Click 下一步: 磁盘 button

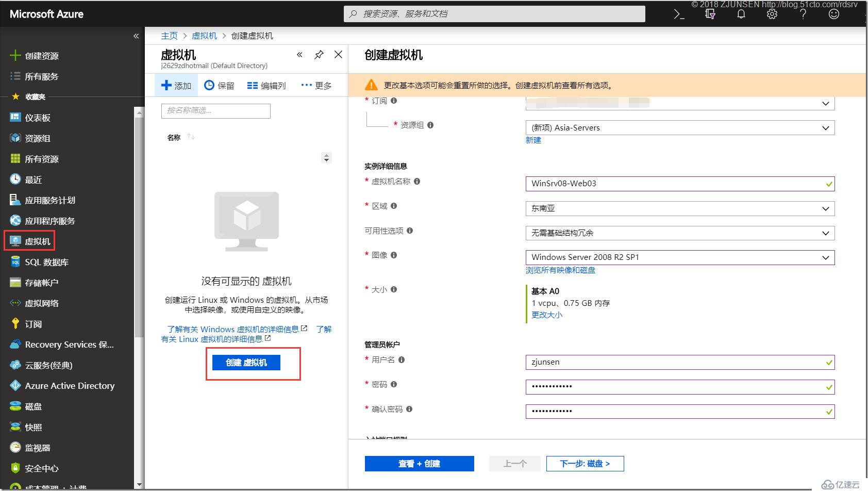(585, 464)
